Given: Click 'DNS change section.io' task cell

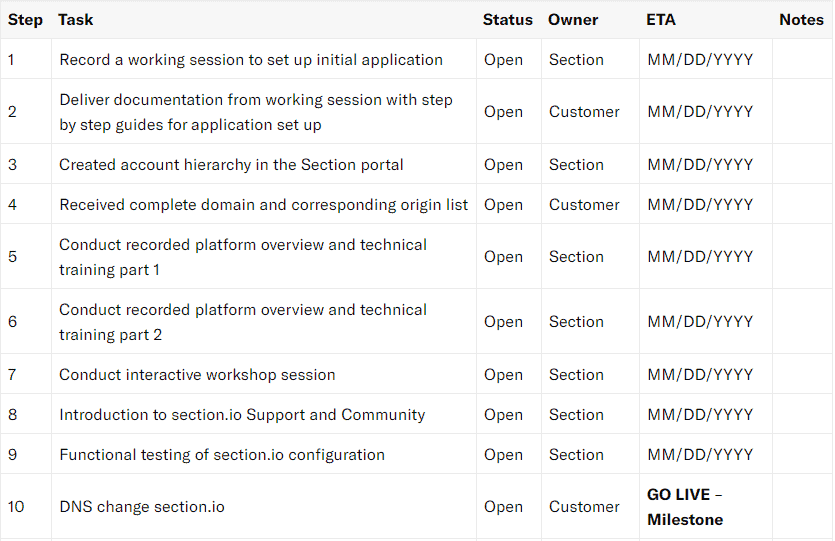Looking at the screenshot, I should click(264, 506).
